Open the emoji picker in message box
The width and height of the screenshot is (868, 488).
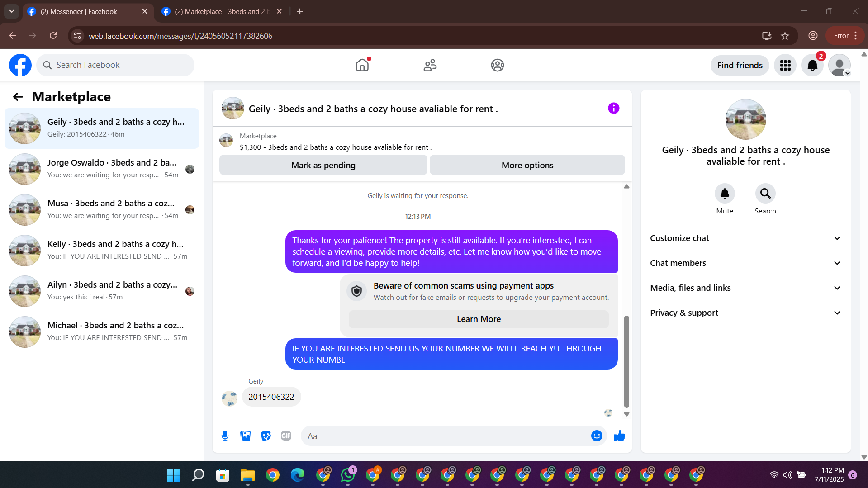(597, 436)
